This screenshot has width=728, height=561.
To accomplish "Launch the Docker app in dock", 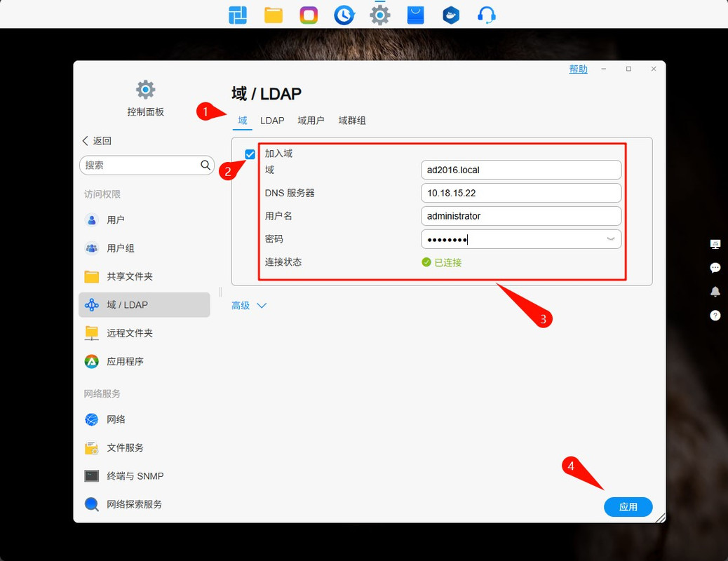I will click(x=451, y=15).
